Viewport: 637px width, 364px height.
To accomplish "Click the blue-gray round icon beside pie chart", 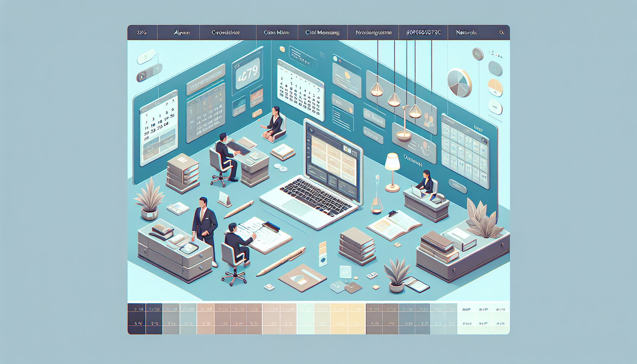I will [x=495, y=68].
